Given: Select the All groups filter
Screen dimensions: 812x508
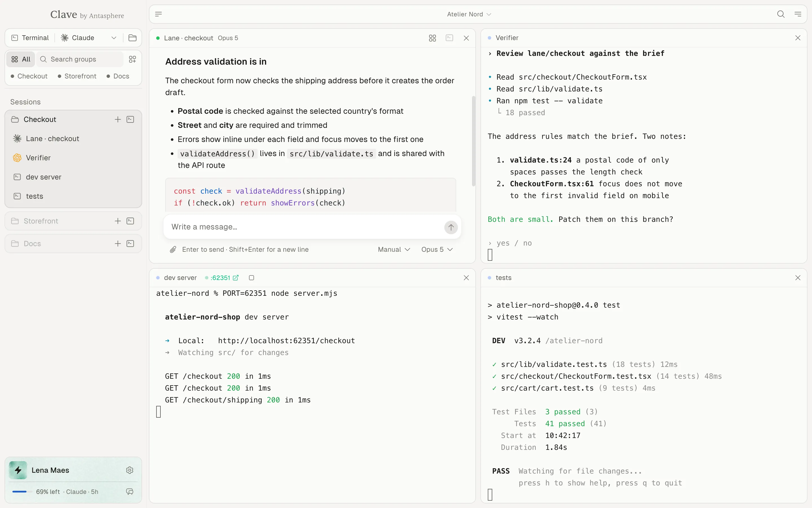Looking at the screenshot, I should coord(21,59).
